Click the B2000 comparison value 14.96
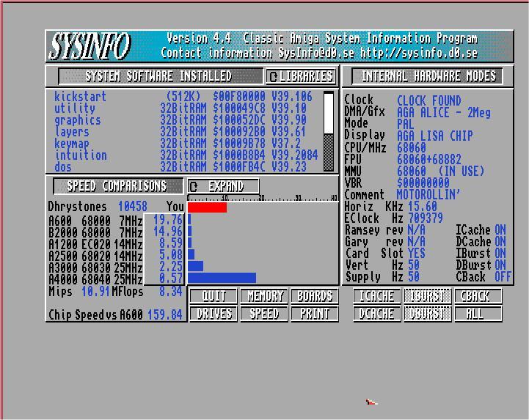Image resolution: width=529 pixels, height=420 pixels. coord(168,232)
